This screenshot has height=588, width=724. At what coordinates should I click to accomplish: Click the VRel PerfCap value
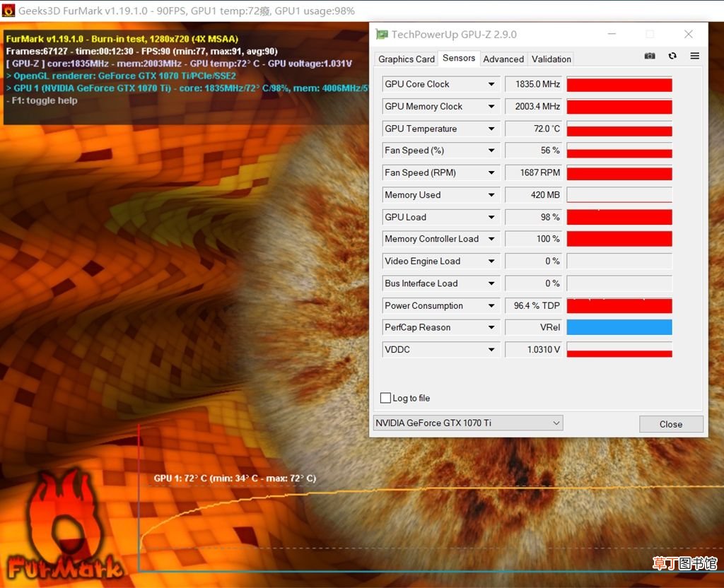pyautogui.click(x=533, y=327)
